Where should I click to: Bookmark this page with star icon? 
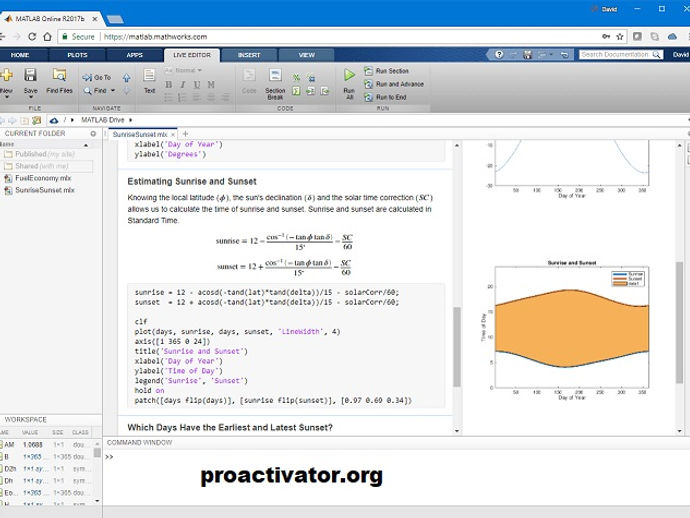pyautogui.click(x=620, y=37)
